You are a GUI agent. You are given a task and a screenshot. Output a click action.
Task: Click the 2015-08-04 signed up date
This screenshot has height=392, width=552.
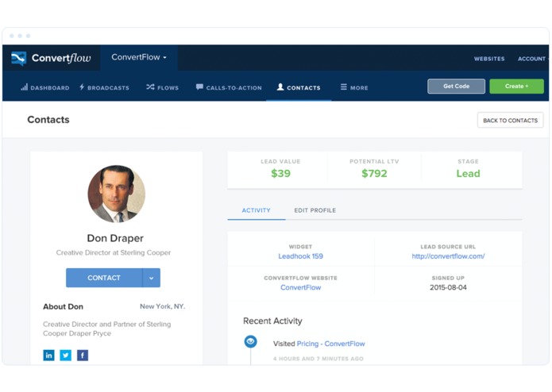pos(448,287)
